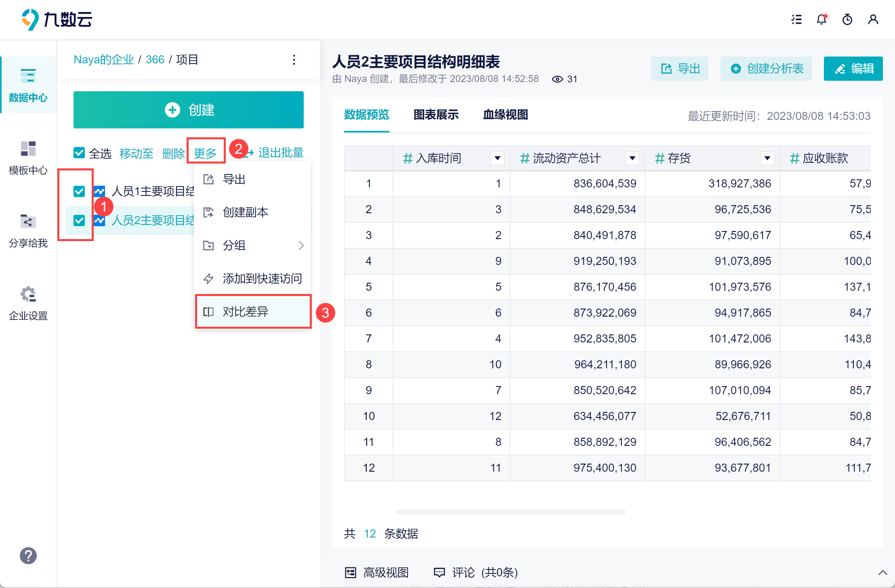Open the notifications bell

[822, 19]
